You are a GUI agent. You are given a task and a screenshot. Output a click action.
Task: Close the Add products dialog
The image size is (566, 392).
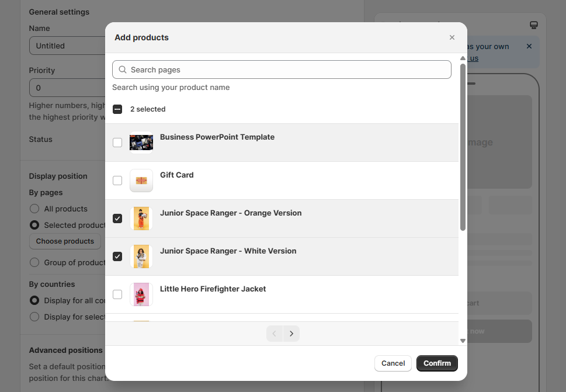452,37
